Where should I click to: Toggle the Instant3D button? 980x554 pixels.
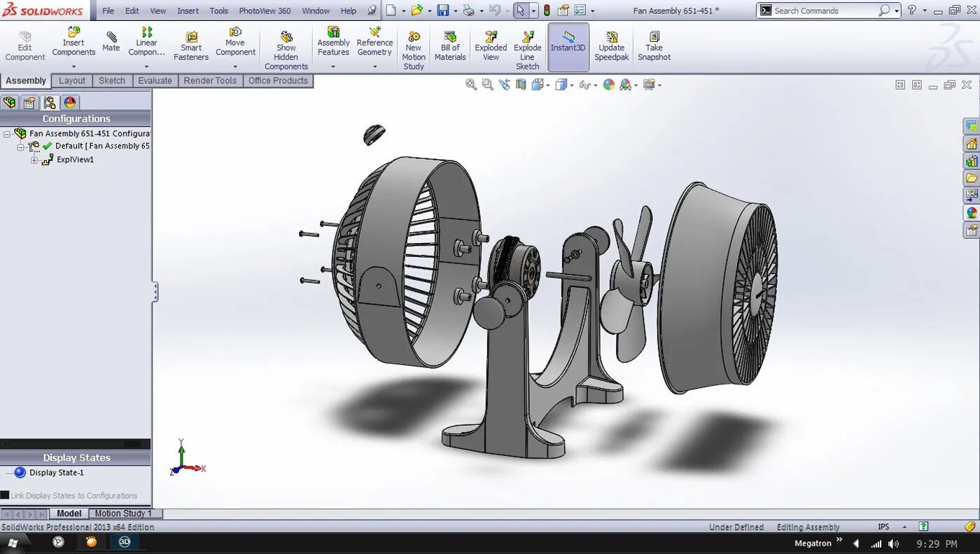point(568,46)
